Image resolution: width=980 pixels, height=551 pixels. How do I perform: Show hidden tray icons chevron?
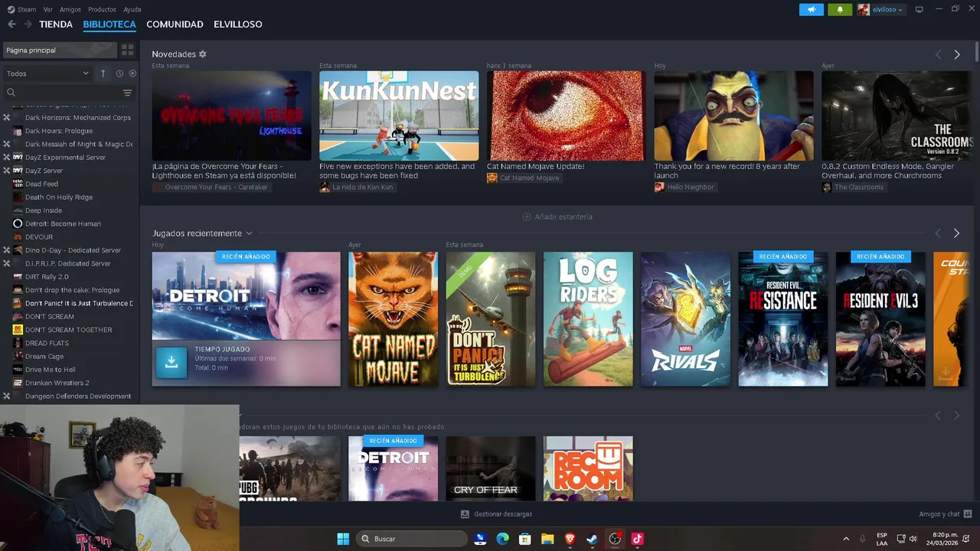click(x=846, y=539)
